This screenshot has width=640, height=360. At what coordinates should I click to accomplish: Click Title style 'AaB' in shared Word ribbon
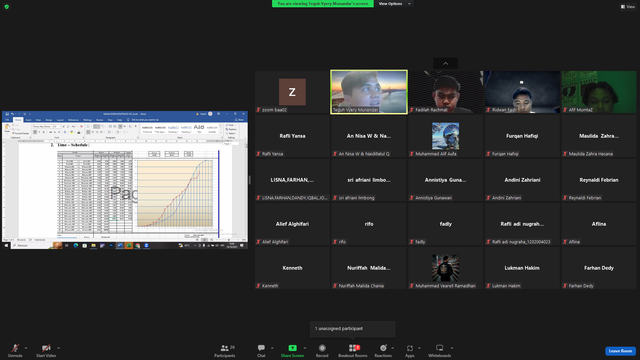pyautogui.click(x=199, y=128)
